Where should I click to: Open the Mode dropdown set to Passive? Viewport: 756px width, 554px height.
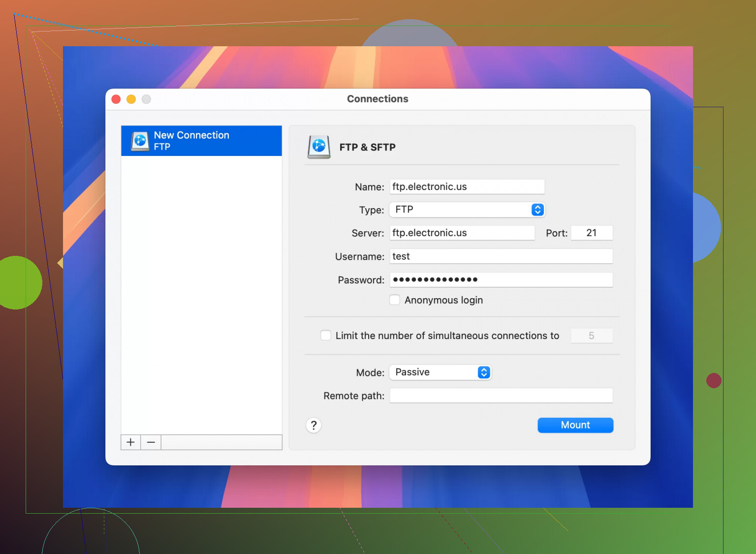(x=440, y=372)
